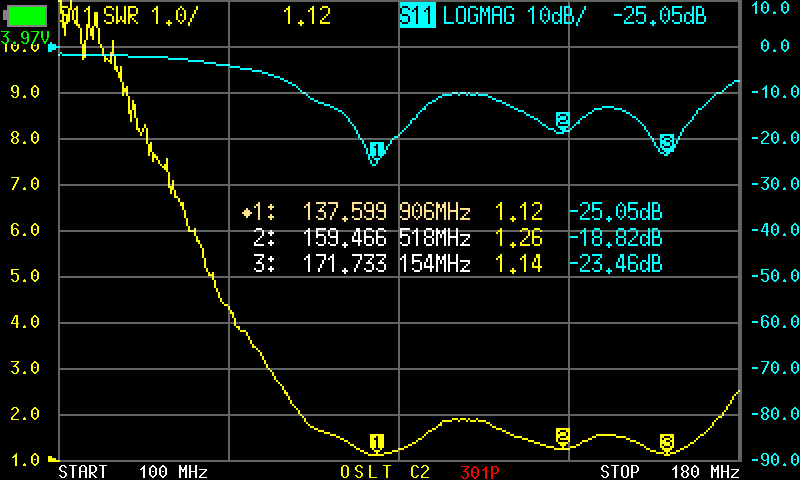Tap the highlighted cyan S11 trace badge
The width and height of the screenshot is (800, 480).
click(417, 17)
